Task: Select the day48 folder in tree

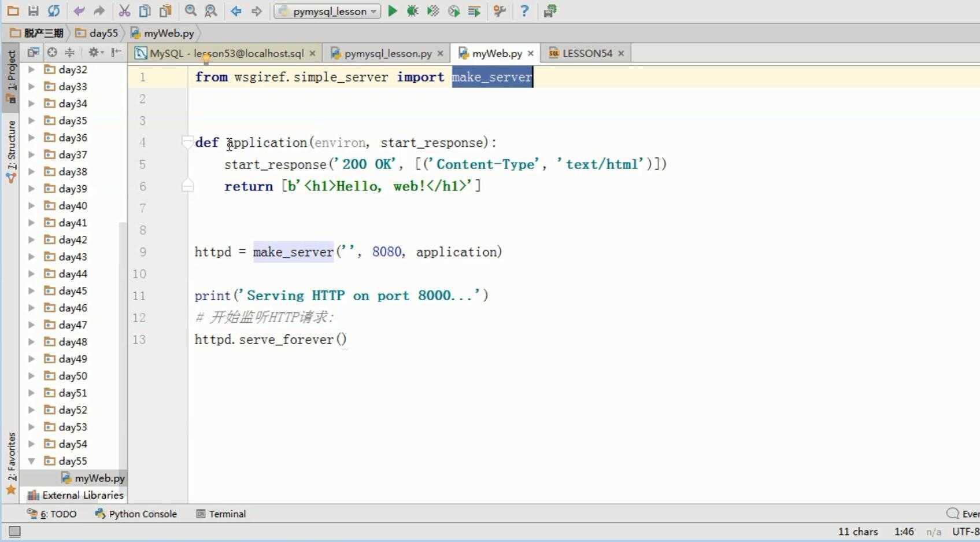Action: (65, 342)
